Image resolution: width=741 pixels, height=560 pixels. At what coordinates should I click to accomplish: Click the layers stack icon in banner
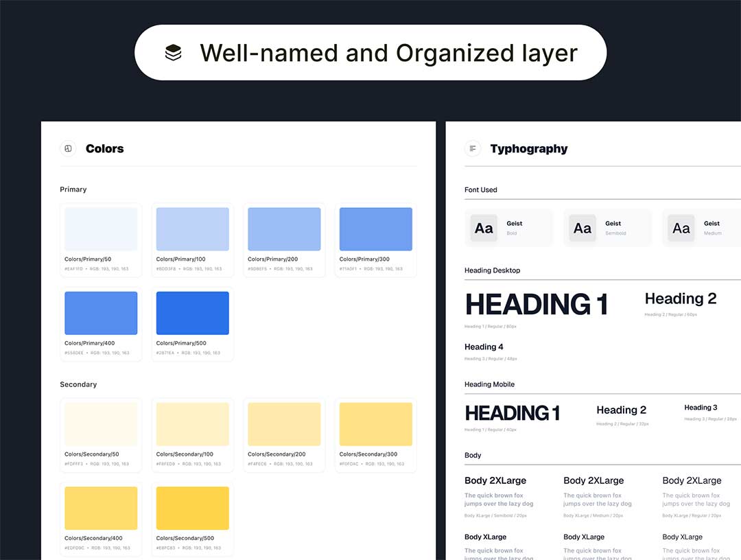[174, 53]
